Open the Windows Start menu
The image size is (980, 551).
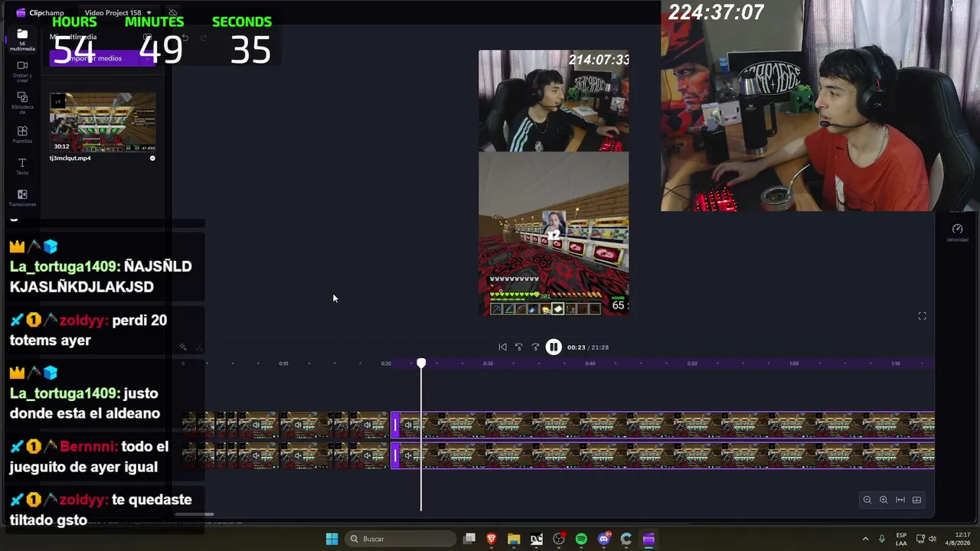point(332,539)
